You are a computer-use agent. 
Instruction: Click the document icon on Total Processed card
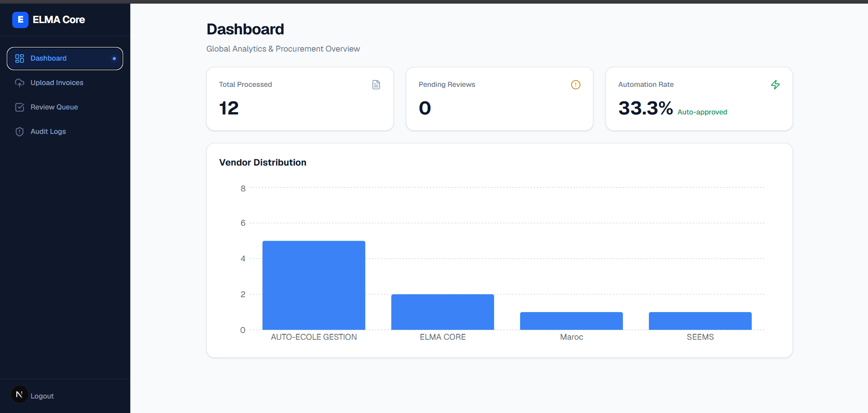click(376, 85)
